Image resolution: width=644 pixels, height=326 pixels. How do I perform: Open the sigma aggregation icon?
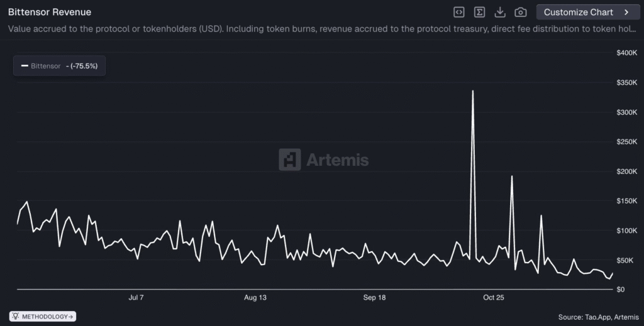(x=479, y=12)
